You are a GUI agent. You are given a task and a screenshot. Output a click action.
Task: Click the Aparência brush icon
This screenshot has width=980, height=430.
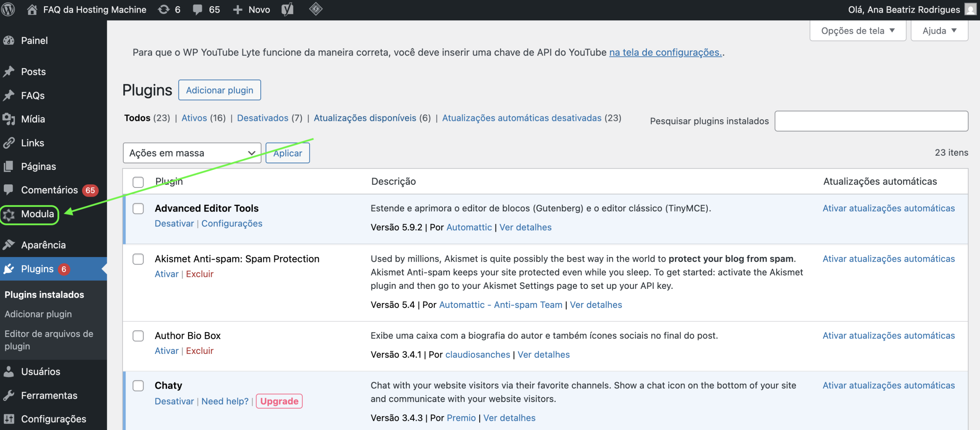(9, 245)
